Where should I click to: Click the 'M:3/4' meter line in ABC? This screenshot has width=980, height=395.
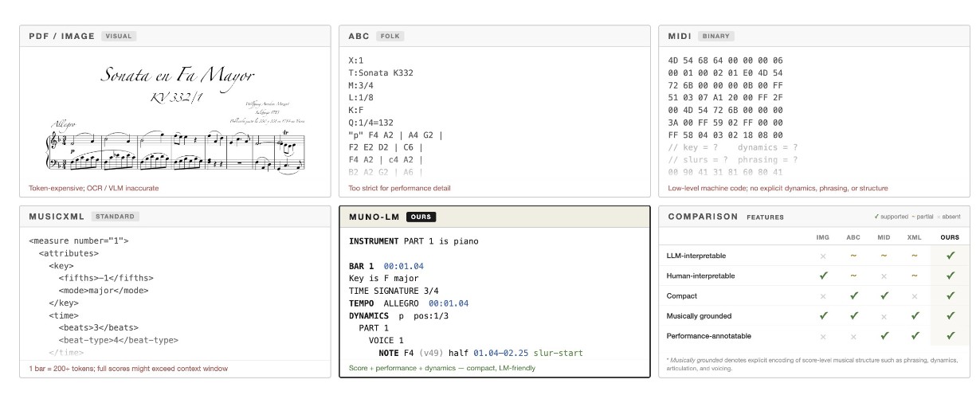point(361,85)
